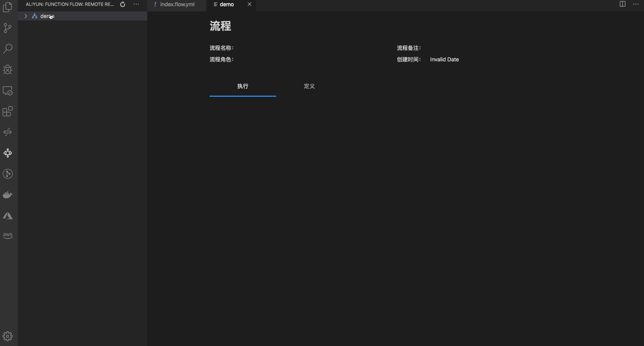Switch to the 执行 tab
The image size is (644, 346).
click(243, 86)
